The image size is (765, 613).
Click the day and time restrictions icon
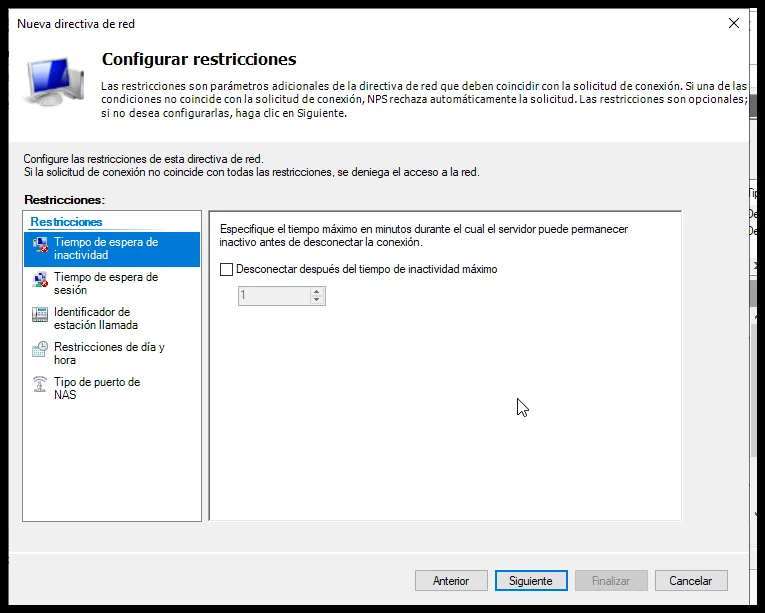pyautogui.click(x=40, y=349)
